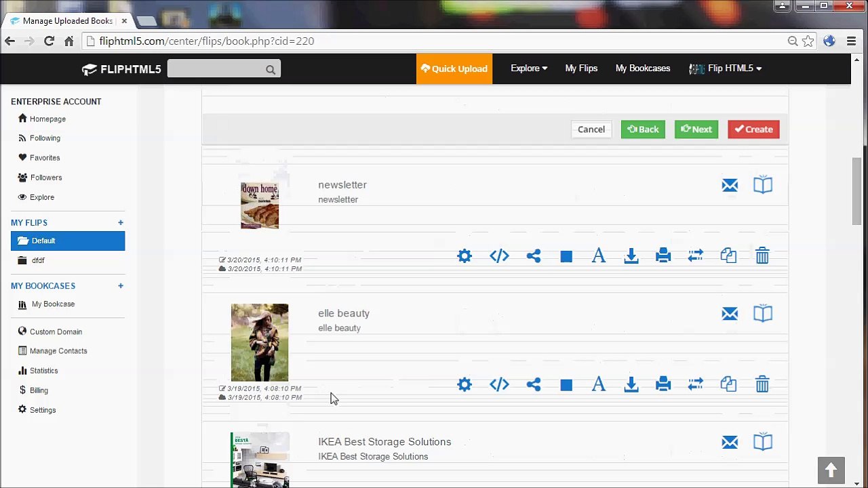Add a new flip folder under My Flips
The height and width of the screenshot is (488, 868).
coord(121,222)
